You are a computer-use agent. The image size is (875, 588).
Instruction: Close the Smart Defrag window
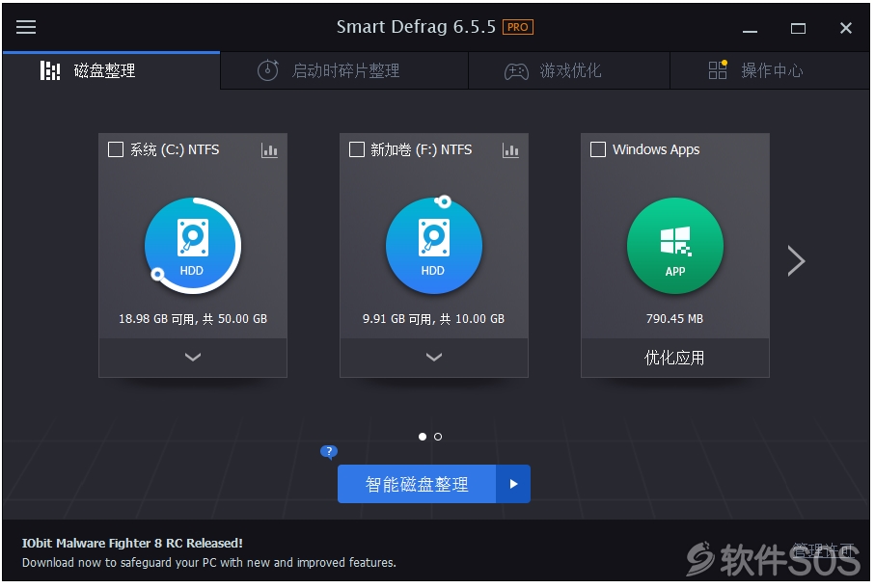click(846, 28)
